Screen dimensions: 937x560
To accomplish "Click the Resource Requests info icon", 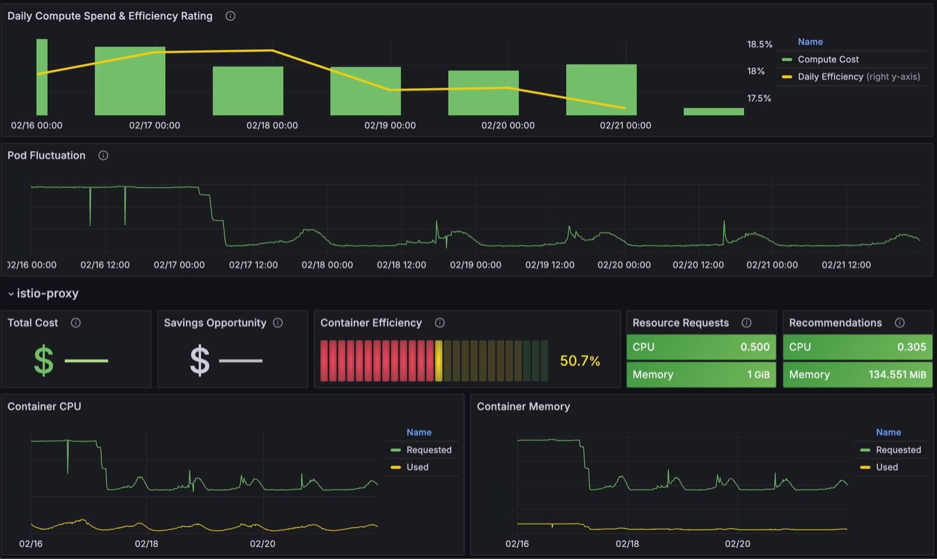I will coord(747,323).
